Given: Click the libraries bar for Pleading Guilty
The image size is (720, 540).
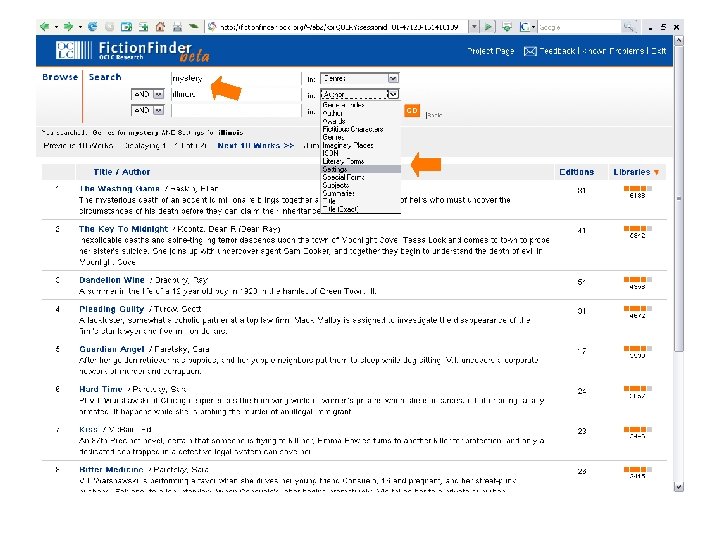Looking at the screenshot, I should click(x=637, y=309).
